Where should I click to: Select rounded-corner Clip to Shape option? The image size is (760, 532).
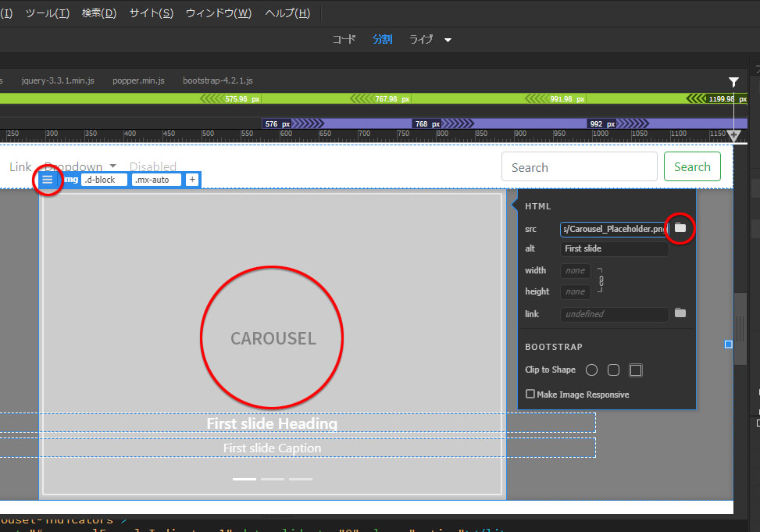[613, 370]
